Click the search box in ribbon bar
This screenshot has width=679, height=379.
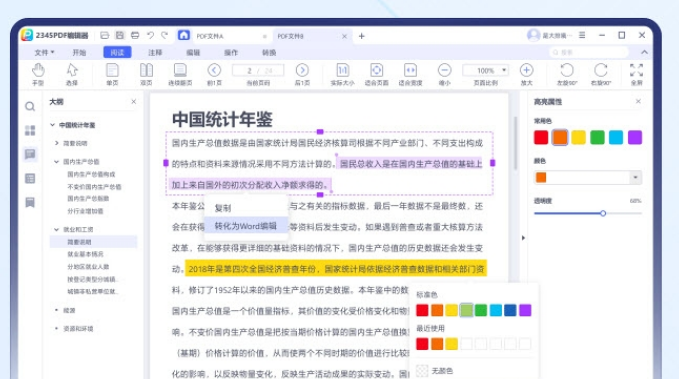589,52
